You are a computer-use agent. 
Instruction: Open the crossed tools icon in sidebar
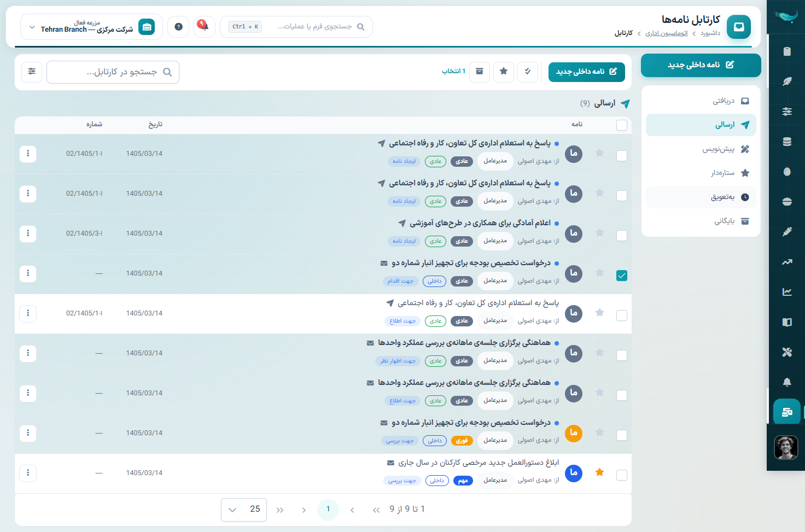787,352
